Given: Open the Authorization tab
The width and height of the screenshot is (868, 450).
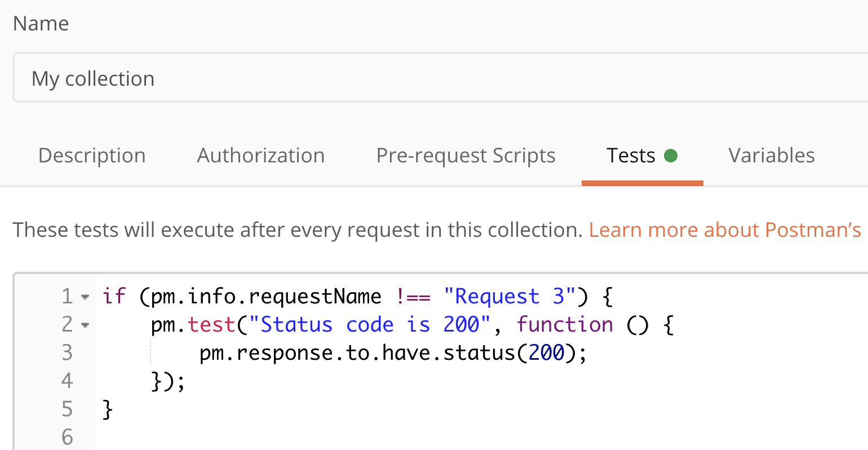Looking at the screenshot, I should (x=260, y=155).
